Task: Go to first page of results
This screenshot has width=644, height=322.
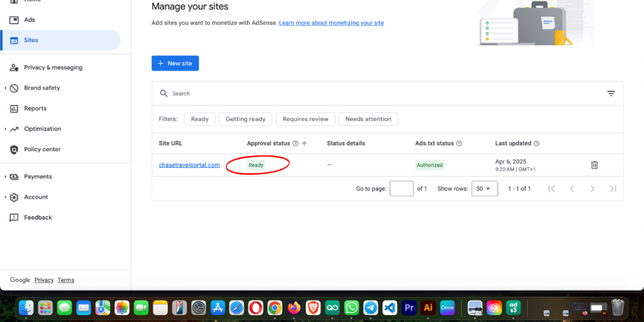Action: (x=552, y=189)
